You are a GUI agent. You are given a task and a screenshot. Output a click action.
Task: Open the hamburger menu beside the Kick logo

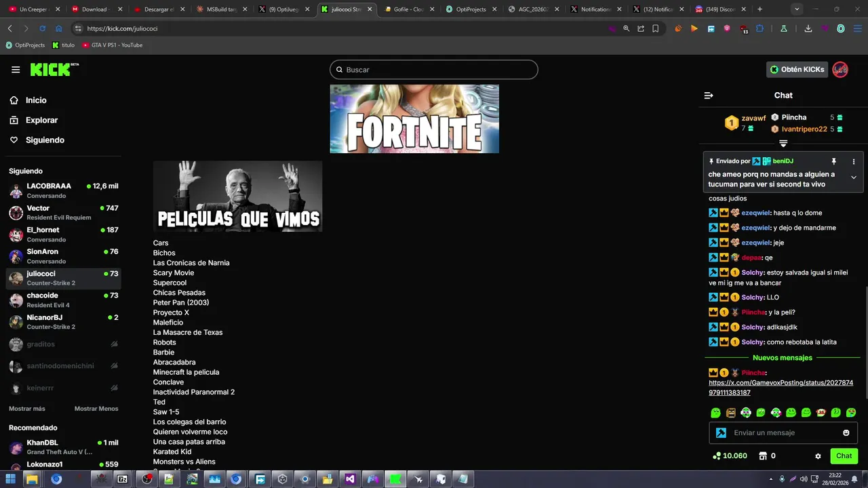(x=16, y=69)
